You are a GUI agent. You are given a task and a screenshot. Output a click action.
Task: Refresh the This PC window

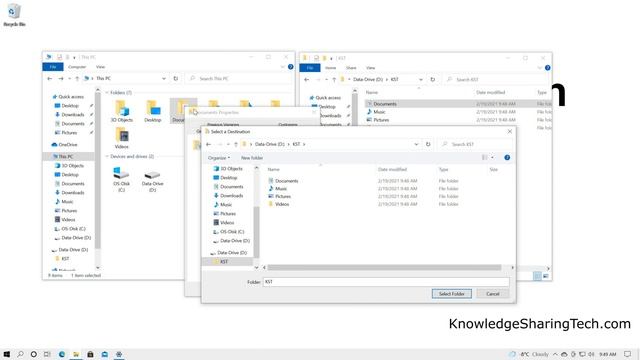176,78
